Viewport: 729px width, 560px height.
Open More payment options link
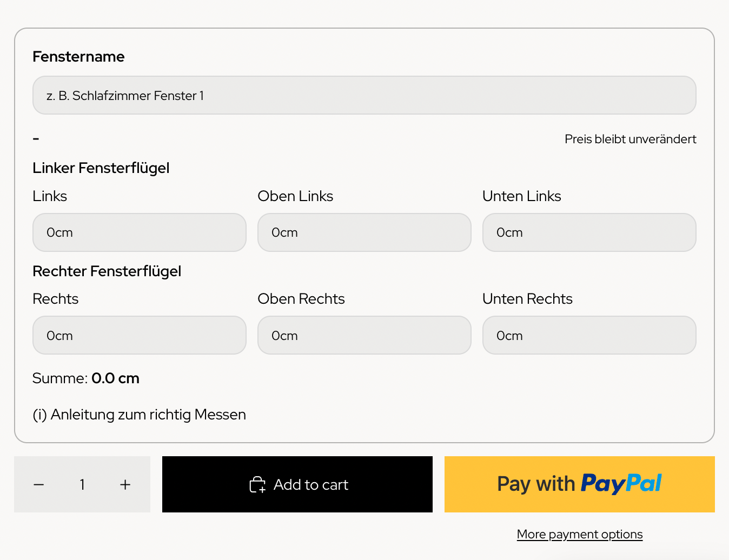579,535
